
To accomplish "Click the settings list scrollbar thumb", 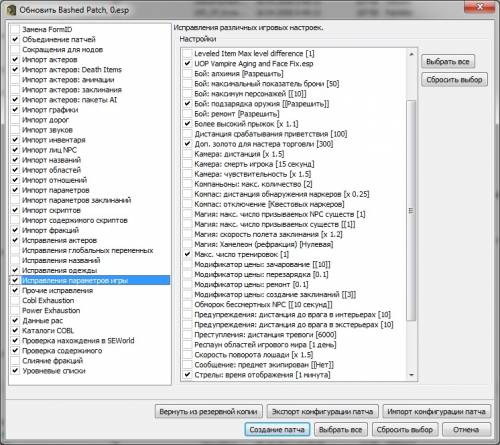I will pos(411,210).
